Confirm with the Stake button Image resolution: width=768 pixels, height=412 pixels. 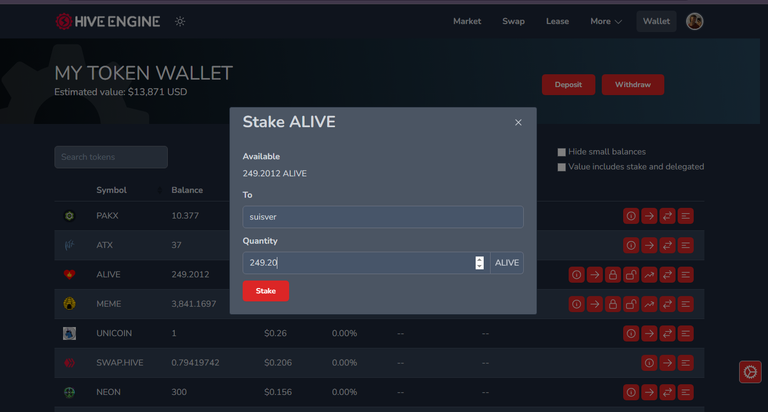coord(265,291)
